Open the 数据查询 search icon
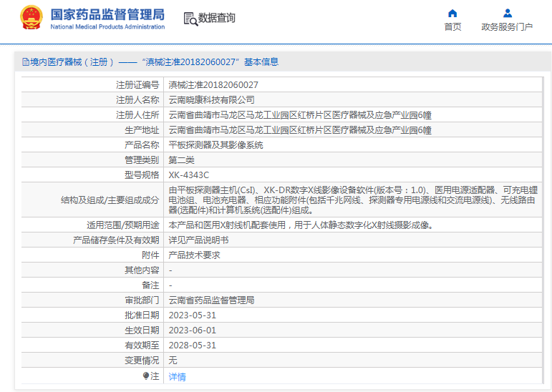552x392 pixels. (x=190, y=19)
